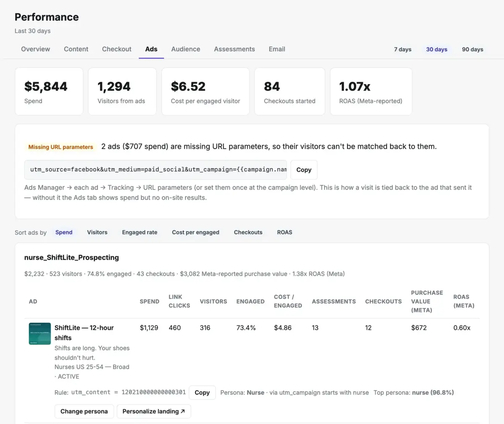The image size is (504, 424).
Task: Open the Checkout tab
Action: pos(117,49)
